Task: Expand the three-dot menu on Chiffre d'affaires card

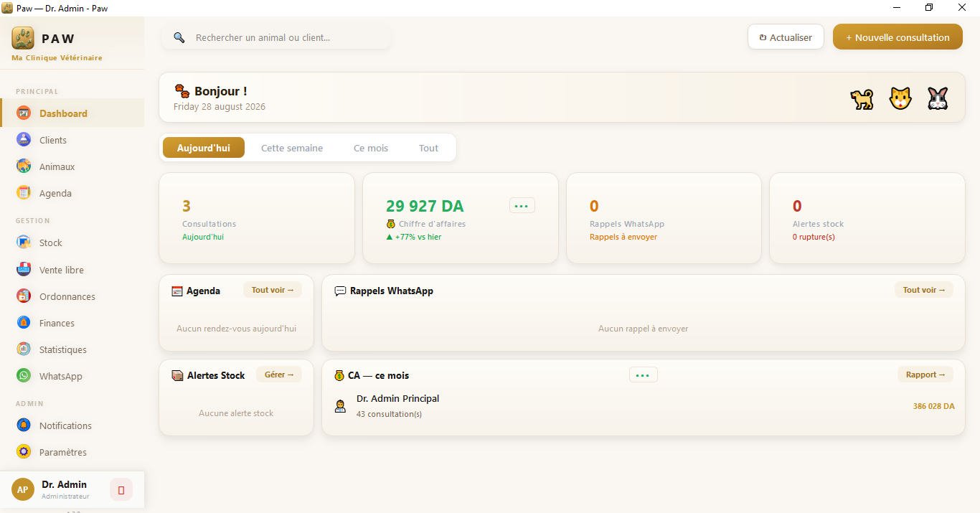Action: point(522,206)
